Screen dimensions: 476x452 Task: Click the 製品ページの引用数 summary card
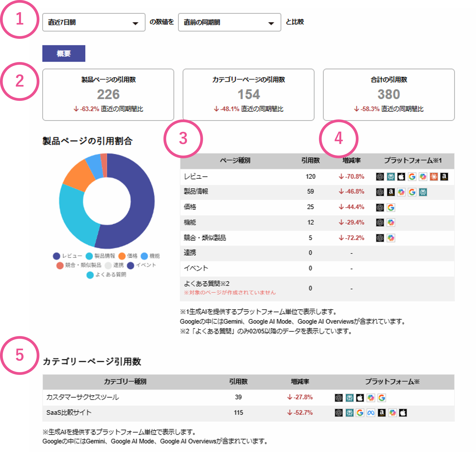[108, 94]
